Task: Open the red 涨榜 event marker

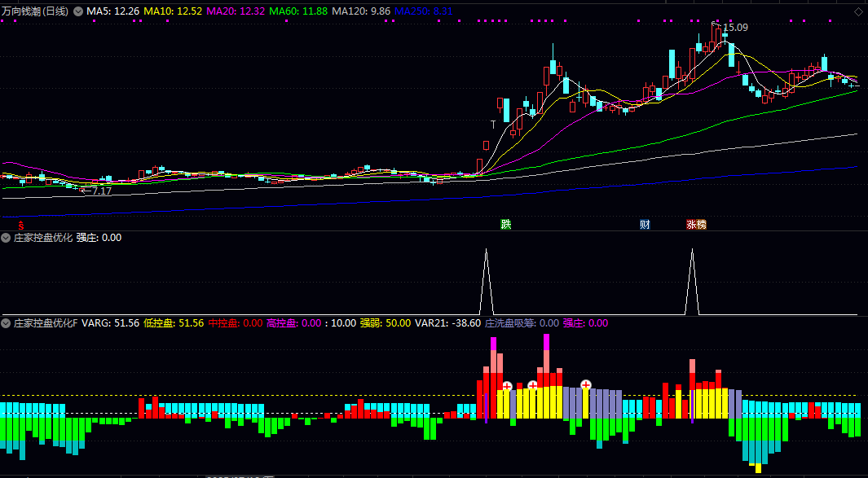Action: (x=696, y=224)
